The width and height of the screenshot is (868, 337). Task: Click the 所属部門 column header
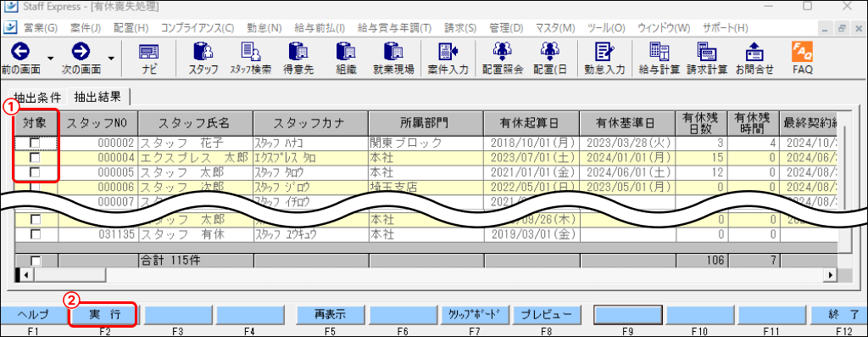click(426, 124)
